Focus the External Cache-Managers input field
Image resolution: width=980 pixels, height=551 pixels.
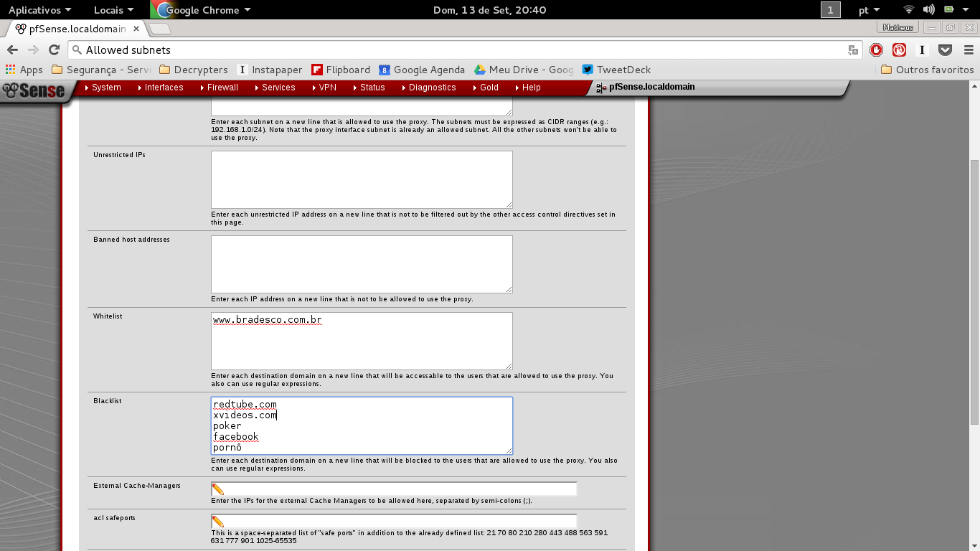pos(394,489)
